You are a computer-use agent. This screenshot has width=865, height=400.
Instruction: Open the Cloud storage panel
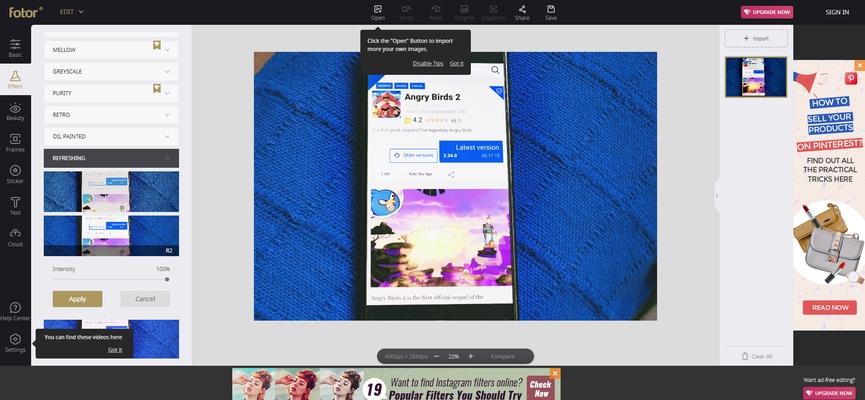pos(15,237)
